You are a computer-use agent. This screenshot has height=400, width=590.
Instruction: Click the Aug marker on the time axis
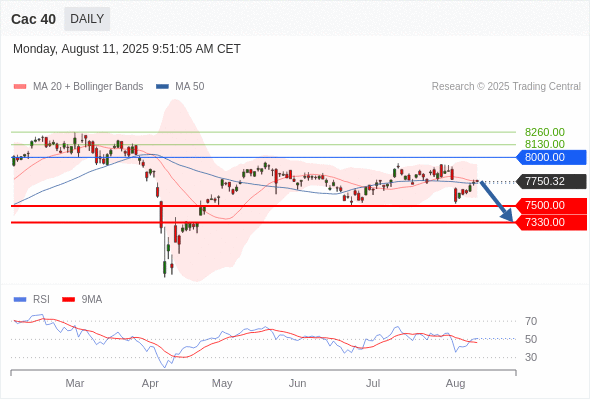(x=455, y=383)
